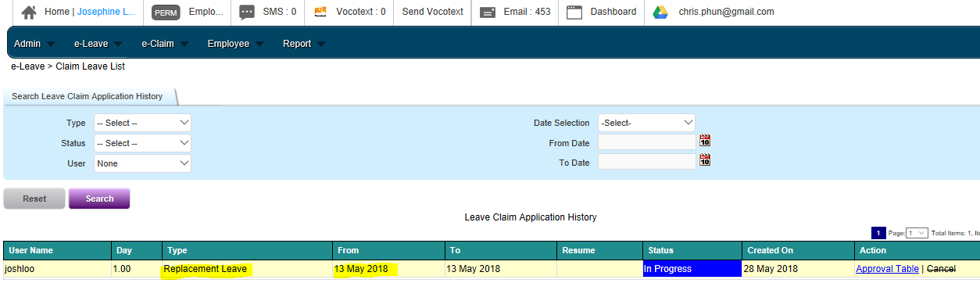The image size is (980, 283).
Task: Click the highlighted 13 May 2018 From cell
Action: (x=389, y=269)
